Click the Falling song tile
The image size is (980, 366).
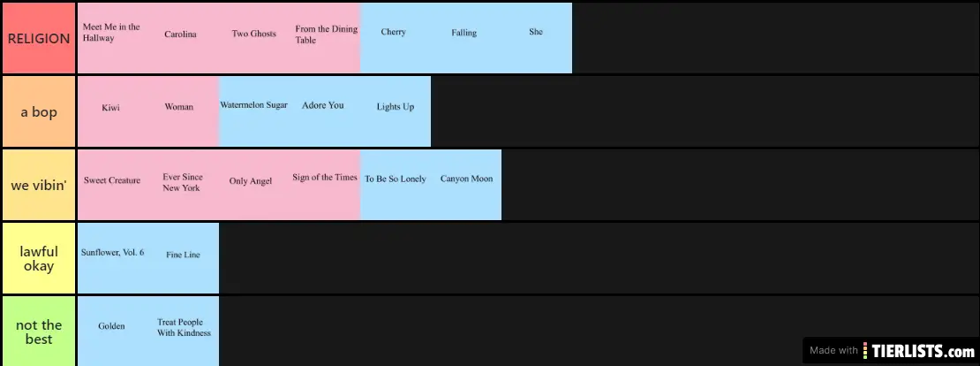(x=466, y=38)
